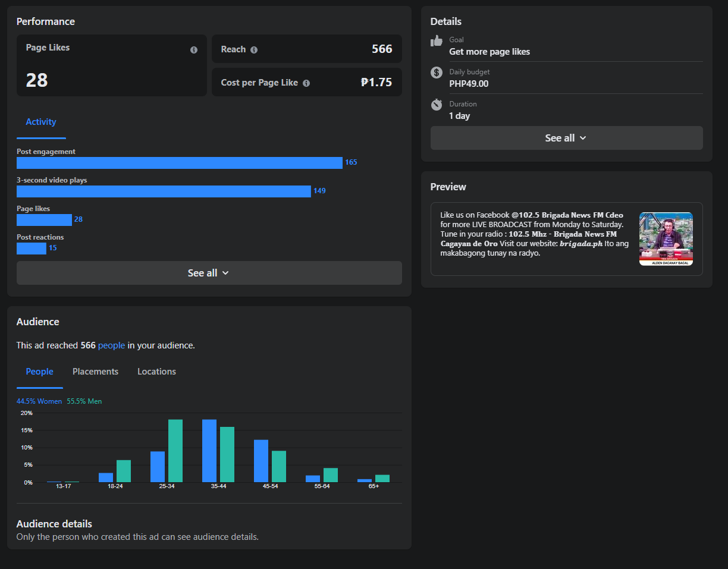
Task: Expand See all in Details panel
Action: coord(566,138)
